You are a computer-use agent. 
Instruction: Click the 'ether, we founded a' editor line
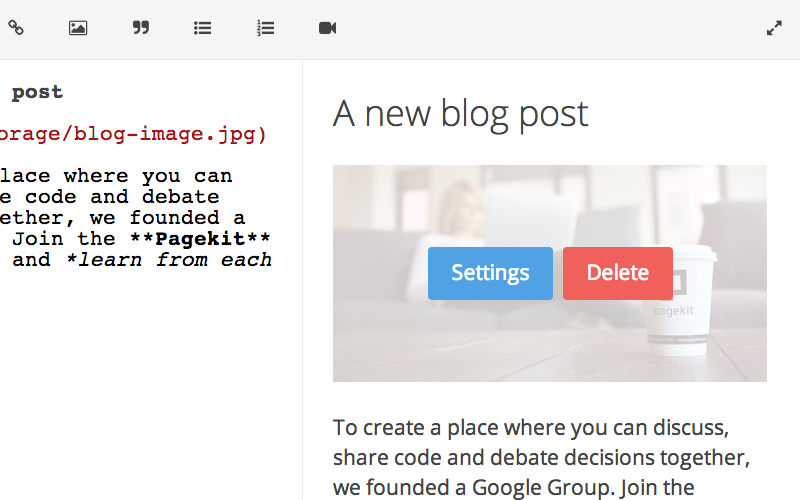click(x=122, y=218)
